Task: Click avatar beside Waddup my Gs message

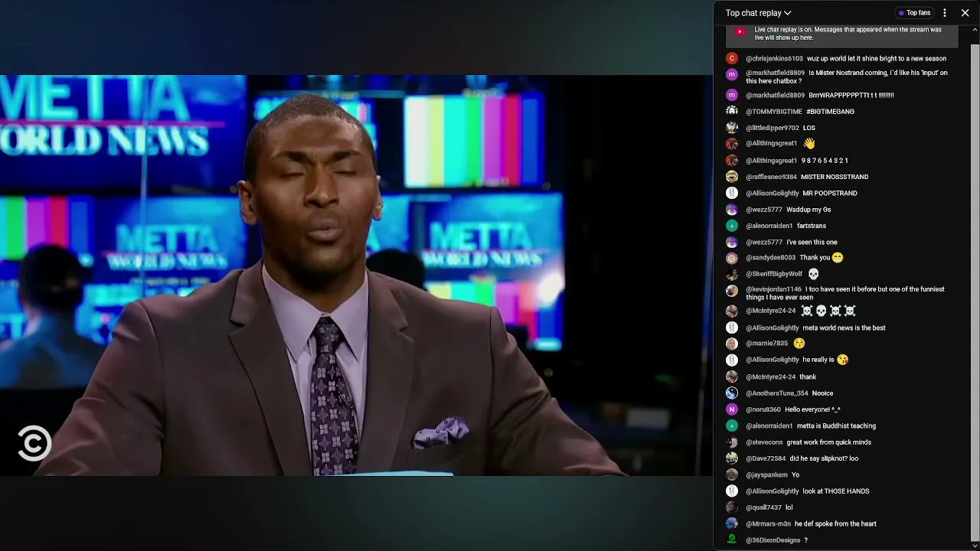Action: pos(732,210)
